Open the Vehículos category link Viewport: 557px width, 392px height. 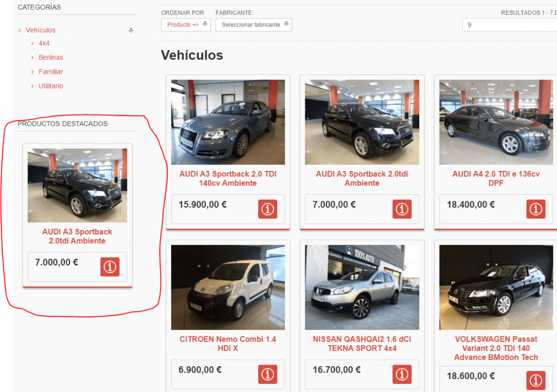pyautogui.click(x=41, y=30)
